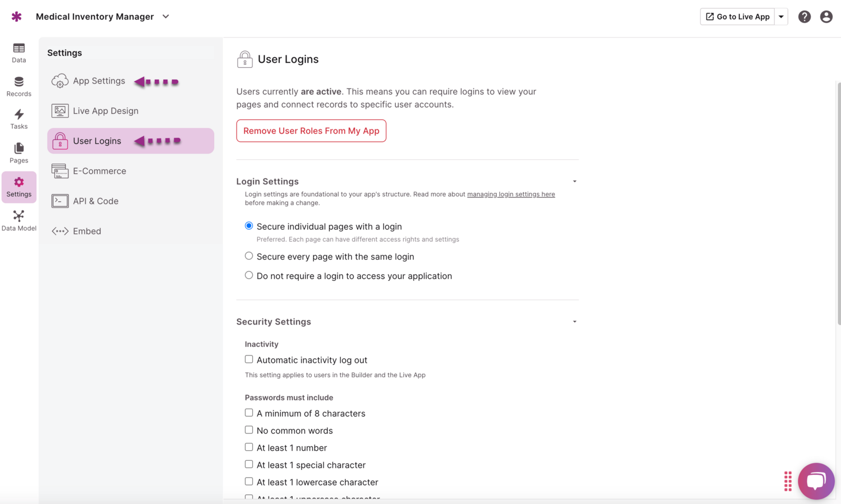Collapse the Login Settings section
The image size is (841, 504).
point(575,182)
